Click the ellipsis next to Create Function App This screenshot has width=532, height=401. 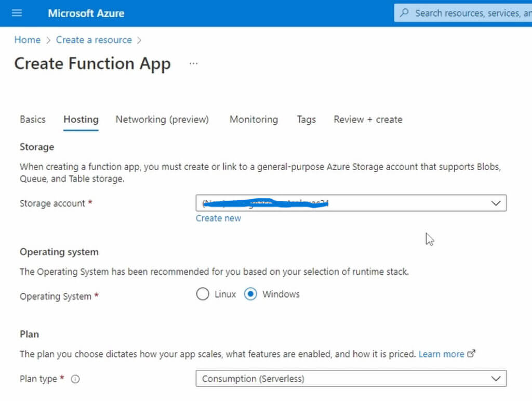193,63
